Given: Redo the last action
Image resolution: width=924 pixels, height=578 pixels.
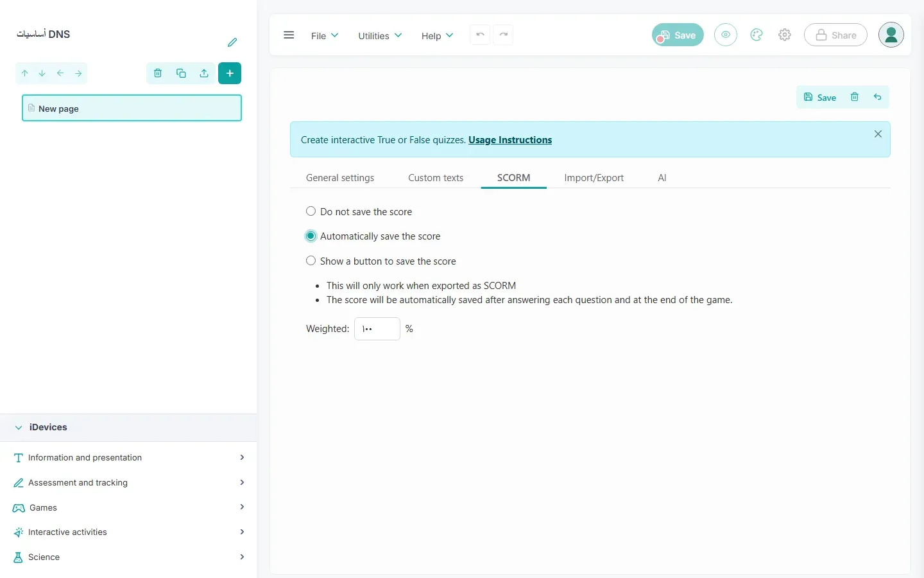Looking at the screenshot, I should click(504, 35).
